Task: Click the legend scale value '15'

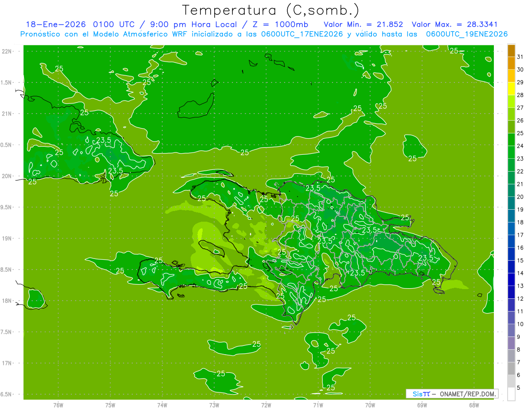Action: coord(520,261)
